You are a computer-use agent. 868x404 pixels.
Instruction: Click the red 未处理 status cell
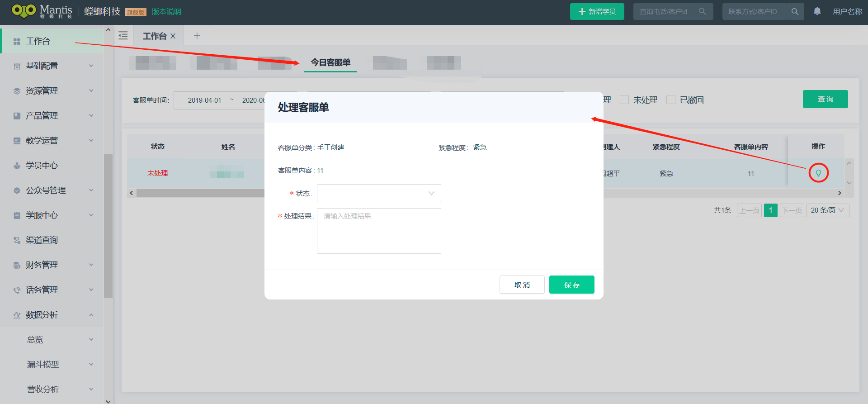(158, 173)
